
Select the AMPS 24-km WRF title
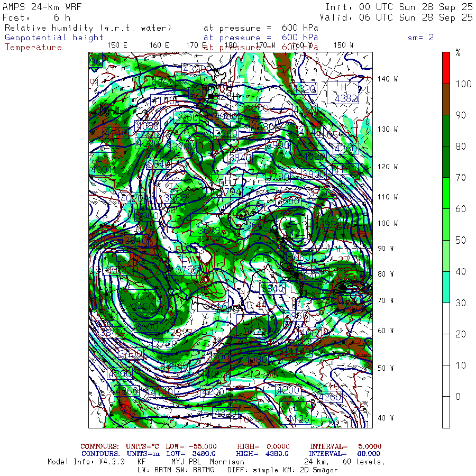coord(39,7)
